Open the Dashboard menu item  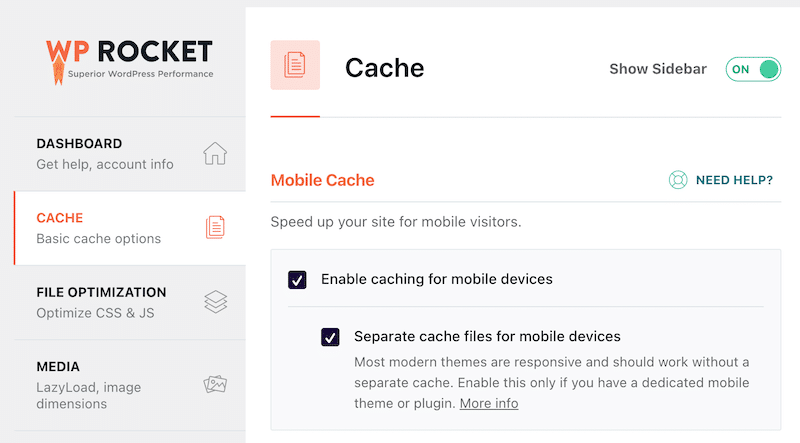[104, 153]
